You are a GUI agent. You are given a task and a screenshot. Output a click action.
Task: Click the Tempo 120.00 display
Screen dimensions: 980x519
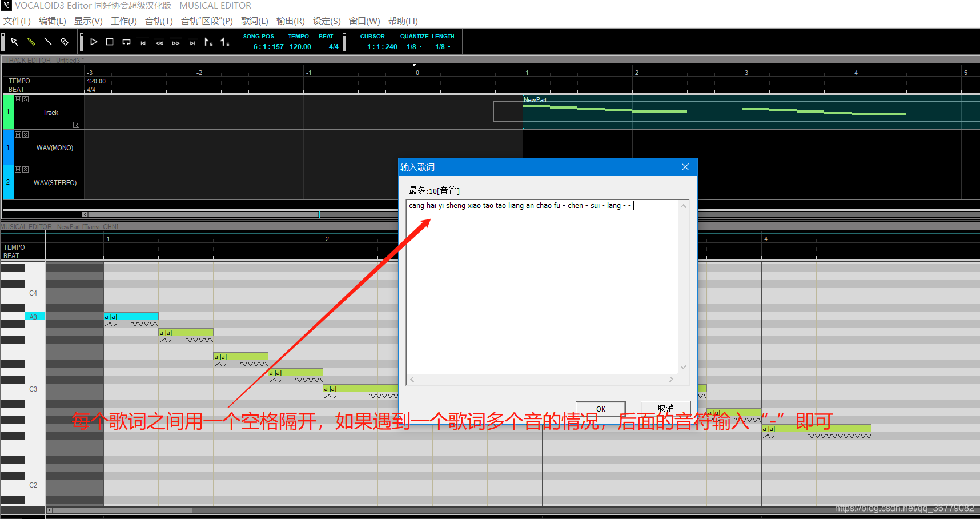tap(300, 47)
